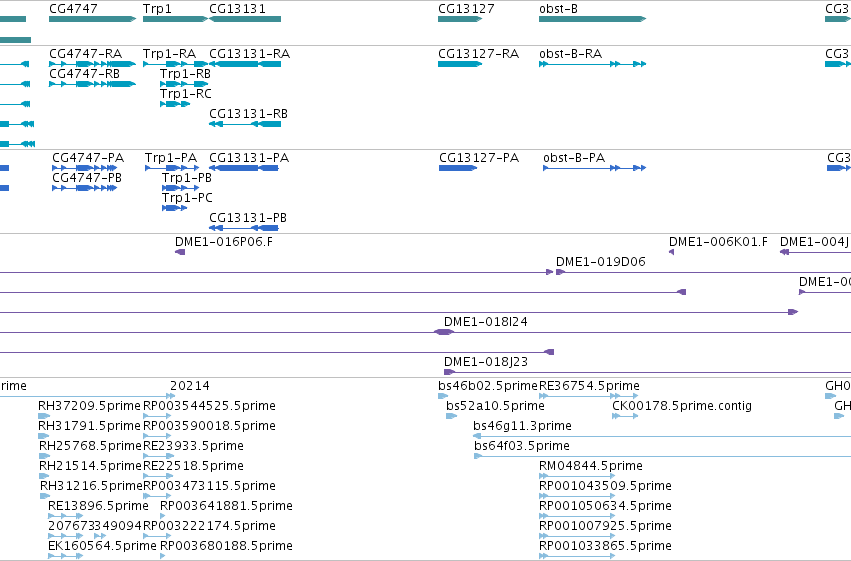Click EST RP003641881.5prime
Image resolution: width=851 pixels, height=561 pixels.
pos(163,516)
